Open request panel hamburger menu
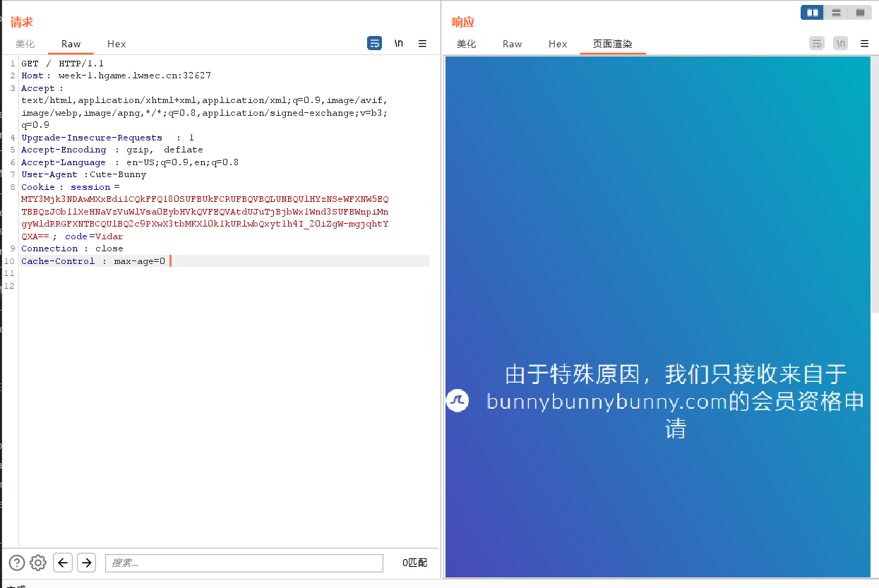 coord(422,43)
